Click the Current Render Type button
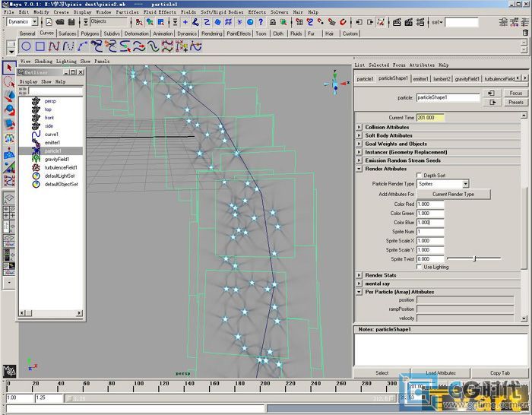532x415 pixels. [x=453, y=194]
